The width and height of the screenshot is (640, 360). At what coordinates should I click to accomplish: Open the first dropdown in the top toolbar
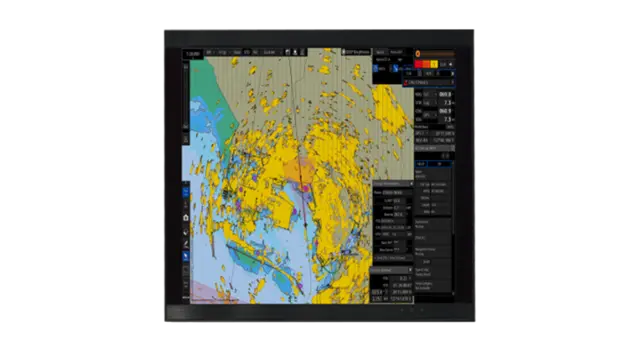[210, 52]
